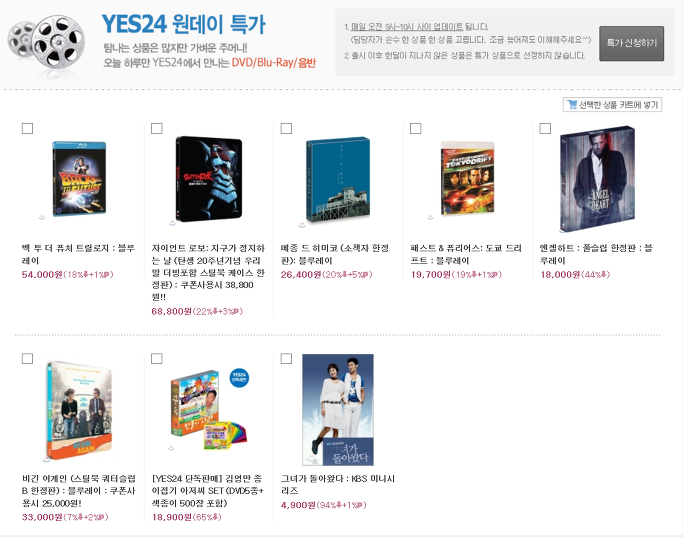Open the Begin Again steelbook cover
Screen dimensions: 683x537
pos(79,410)
